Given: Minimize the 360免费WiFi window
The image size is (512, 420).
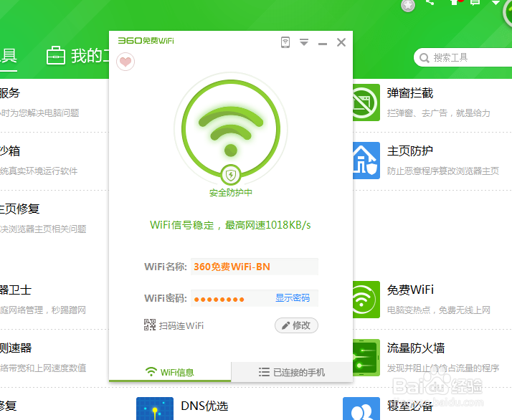Looking at the screenshot, I should click(x=323, y=44).
